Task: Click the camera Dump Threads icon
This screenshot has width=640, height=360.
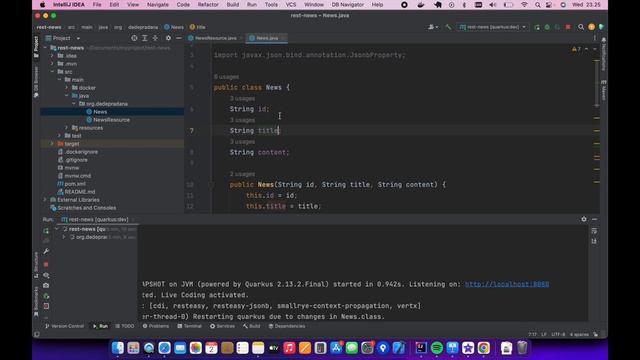Action: 46,286
